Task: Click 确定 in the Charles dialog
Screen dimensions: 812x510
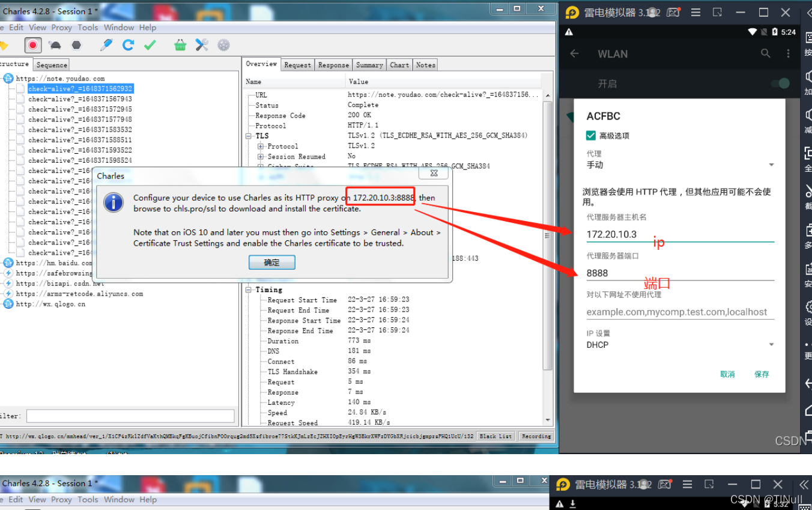Action: [272, 263]
